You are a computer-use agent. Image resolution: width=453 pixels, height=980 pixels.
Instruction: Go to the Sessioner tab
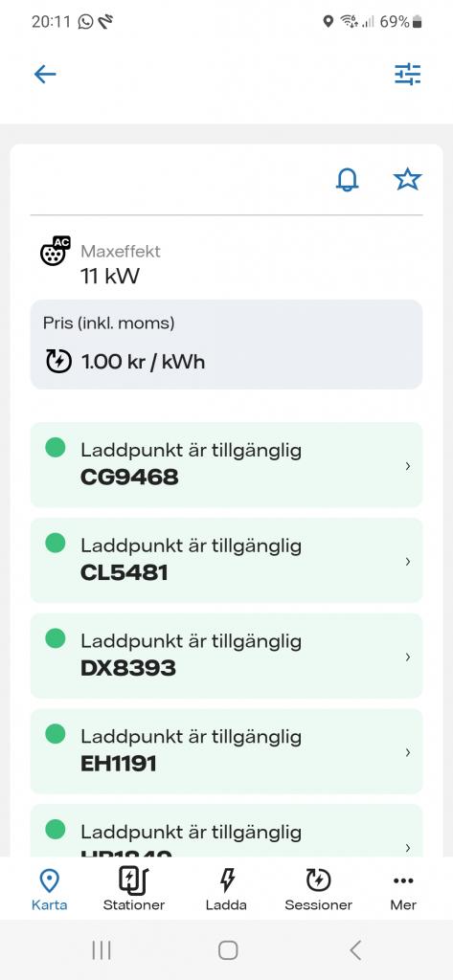click(x=319, y=890)
